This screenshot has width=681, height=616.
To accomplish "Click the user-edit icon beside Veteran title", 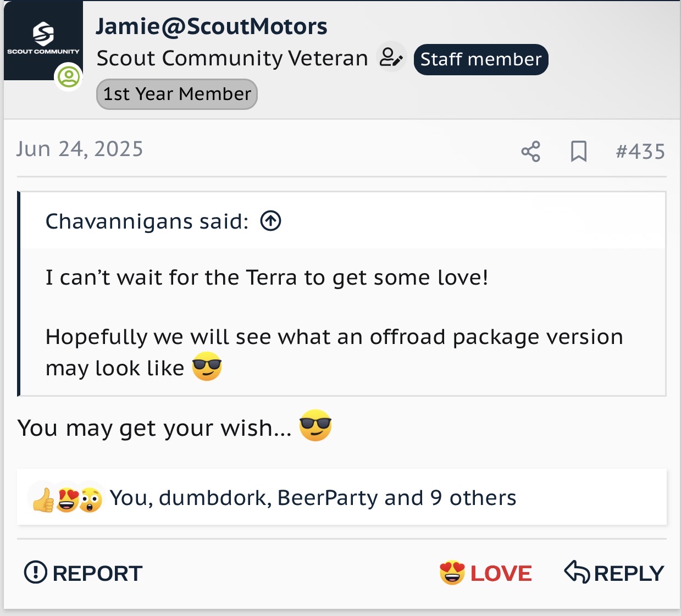I will (x=391, y=57).
